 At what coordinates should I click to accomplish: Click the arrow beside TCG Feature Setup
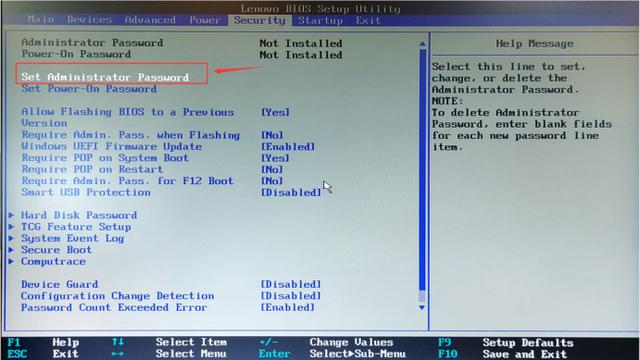click(11, 226)
